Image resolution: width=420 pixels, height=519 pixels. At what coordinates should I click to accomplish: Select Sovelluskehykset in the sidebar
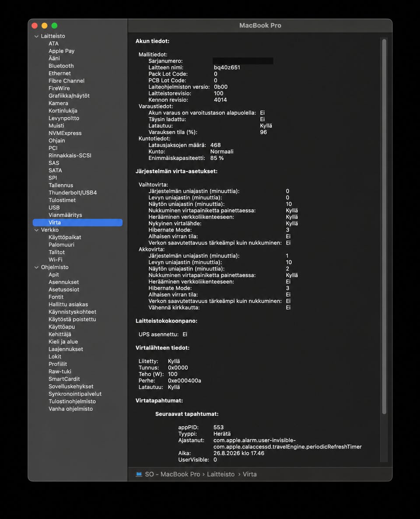click(x=71, y=386)
